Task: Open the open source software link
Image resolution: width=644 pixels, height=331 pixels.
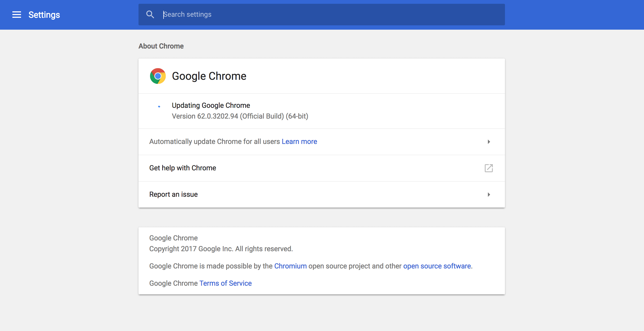Action: (437, 266)
